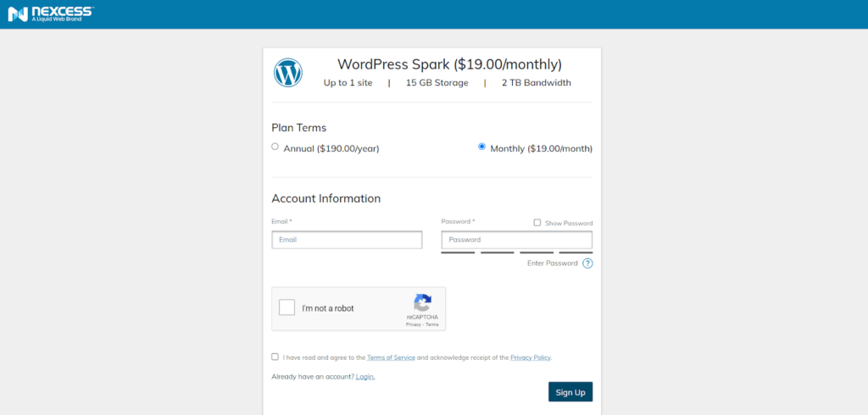
Task: Click the Plan Terms heading
Action: tap(299, 128)
